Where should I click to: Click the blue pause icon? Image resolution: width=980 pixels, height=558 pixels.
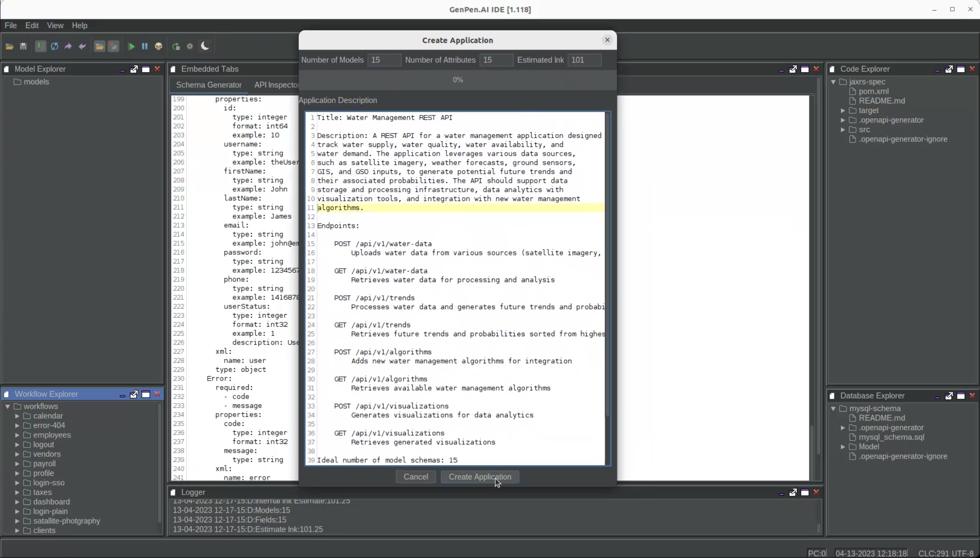pos(145,46)
